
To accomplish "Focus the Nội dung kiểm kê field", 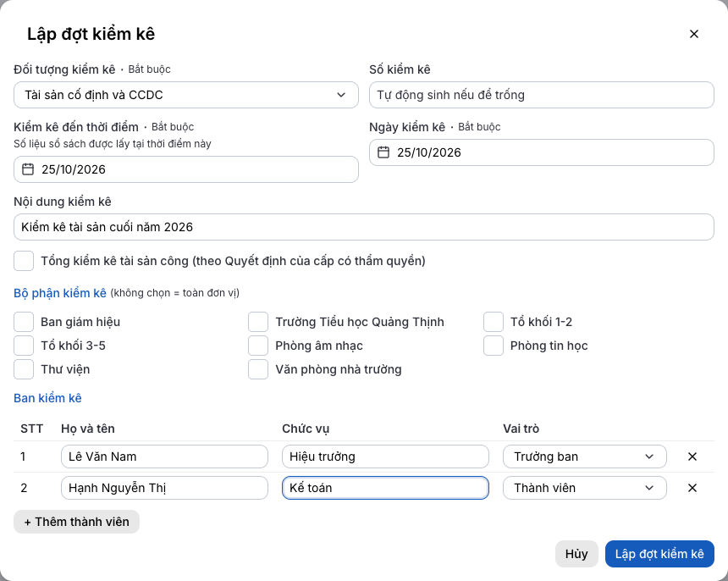I will pos(363,227).
